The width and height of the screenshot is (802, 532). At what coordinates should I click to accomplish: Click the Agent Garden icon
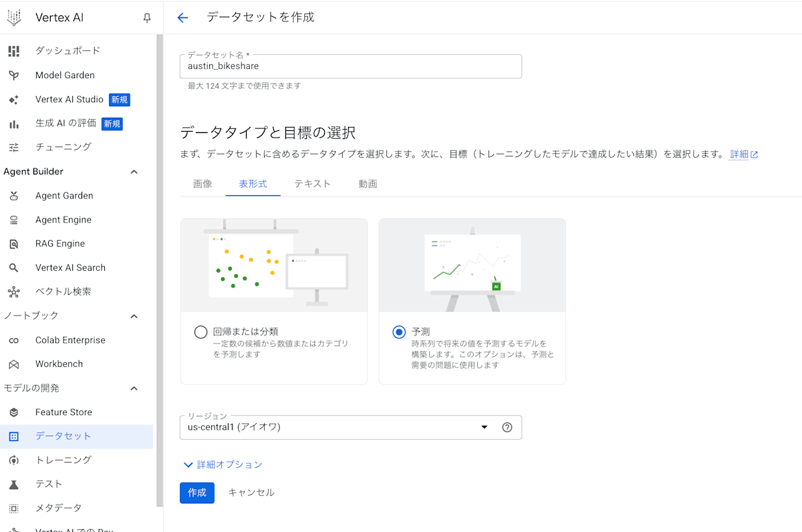[14, 196]
